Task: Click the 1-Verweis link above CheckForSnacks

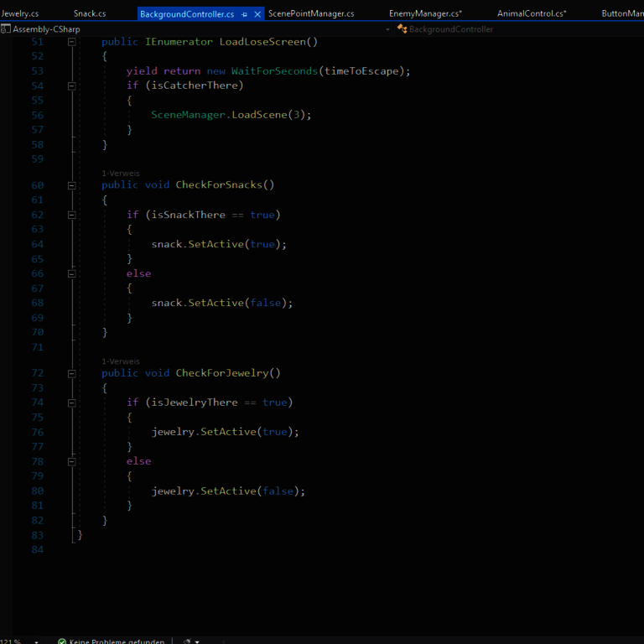Action: coord(121,174)
